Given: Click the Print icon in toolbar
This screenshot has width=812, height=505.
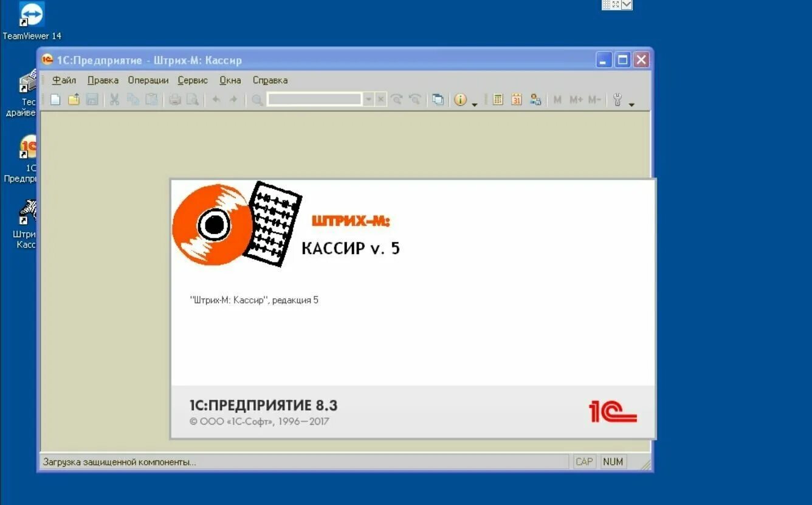Looking at the screenshot, I should tap(174, 100).
